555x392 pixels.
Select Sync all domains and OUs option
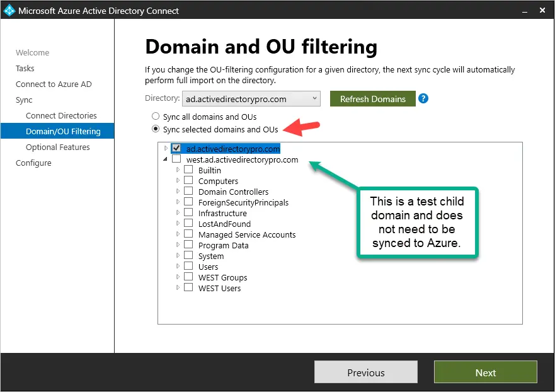[156, 116]
